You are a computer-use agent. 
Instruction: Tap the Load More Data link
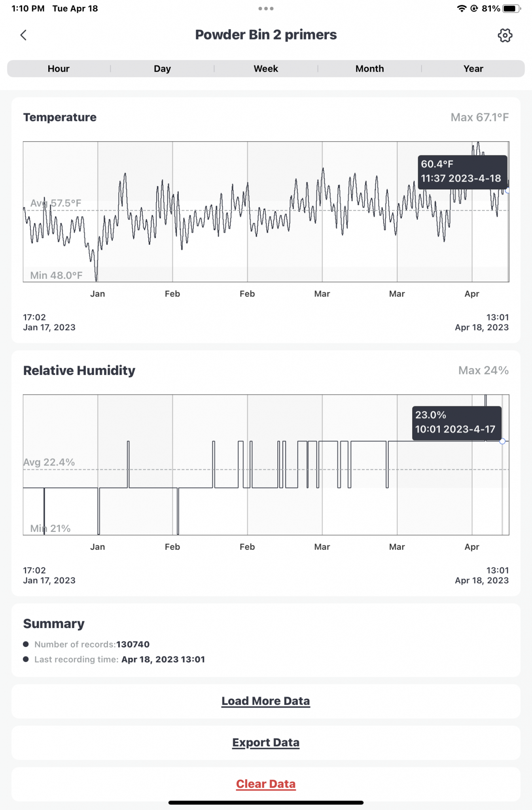pos(266,701)
